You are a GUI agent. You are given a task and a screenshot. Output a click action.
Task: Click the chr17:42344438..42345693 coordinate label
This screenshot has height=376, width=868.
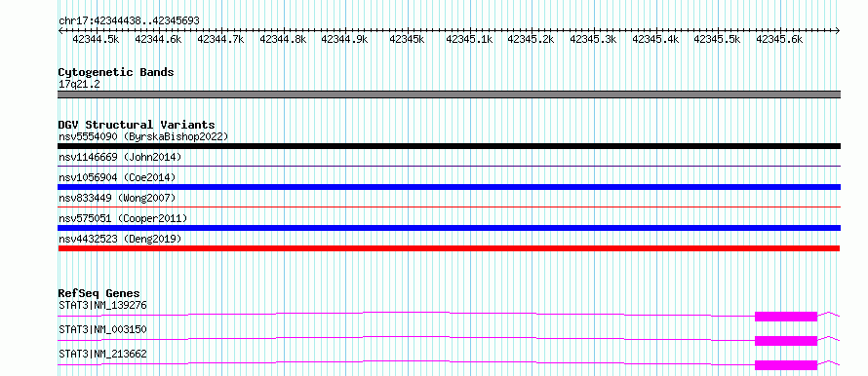coord(129,20)
